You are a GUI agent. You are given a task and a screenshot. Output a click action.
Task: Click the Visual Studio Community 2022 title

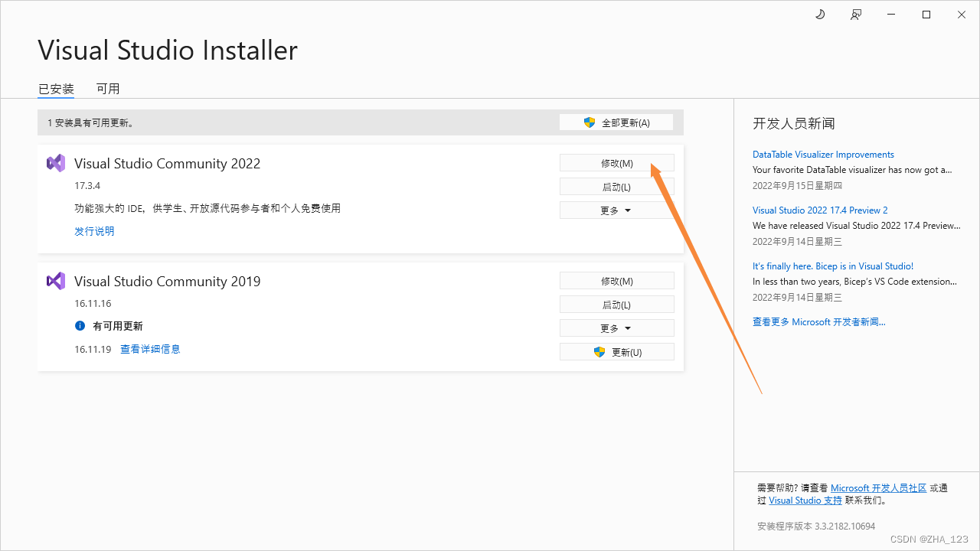tap(168, 164)
